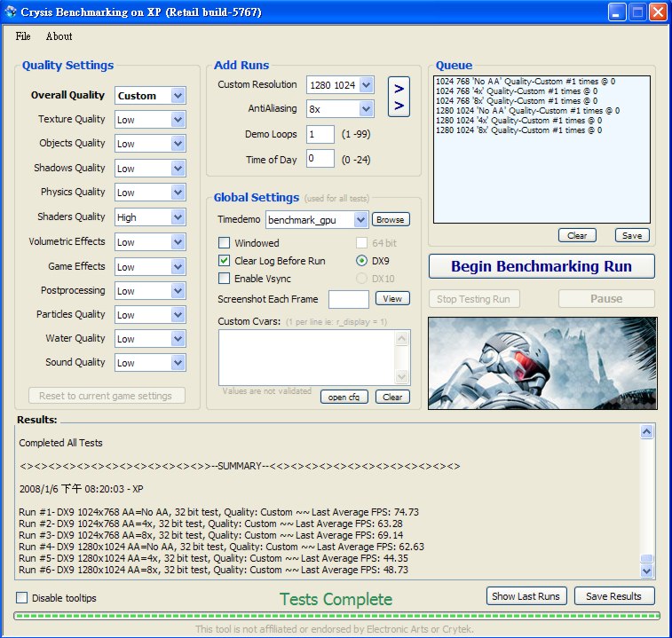Image resolution: width=672 pixels, height=638 pixels.
Task: Expand the Sound Quality dropdown
Action: click(x=178, y=363)
